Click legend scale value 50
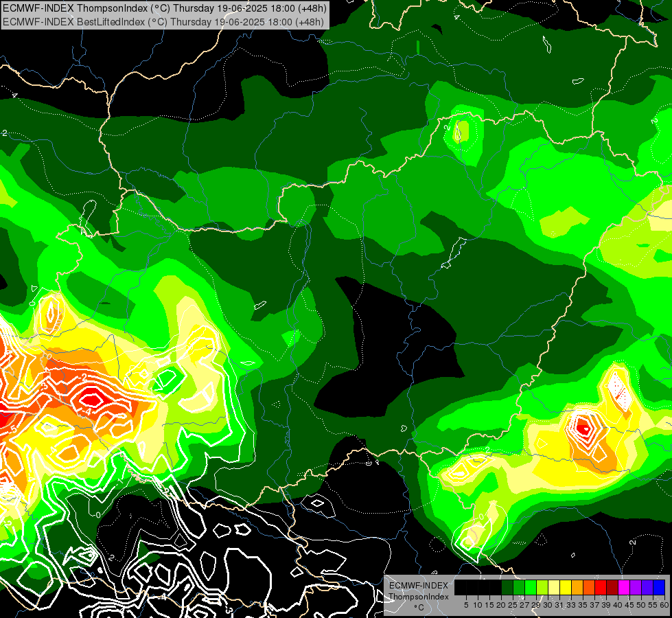 tap(640, 605)
